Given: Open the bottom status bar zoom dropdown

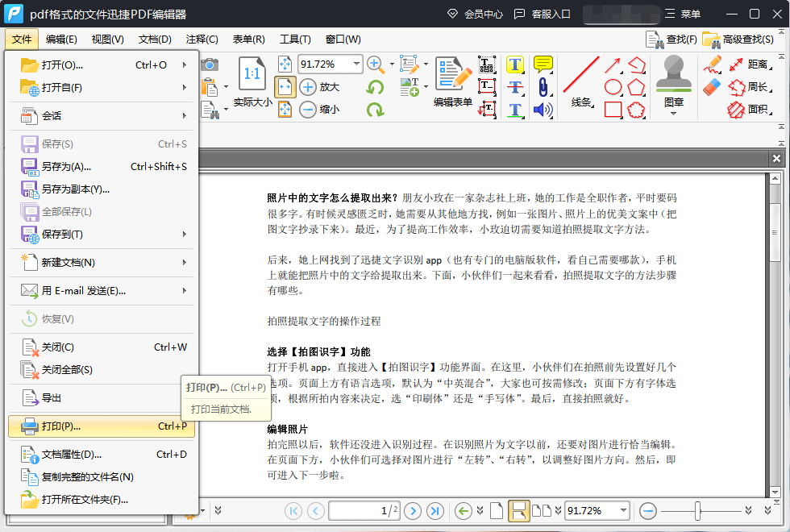Looking at the screenshot, I should tap(622, 510).
